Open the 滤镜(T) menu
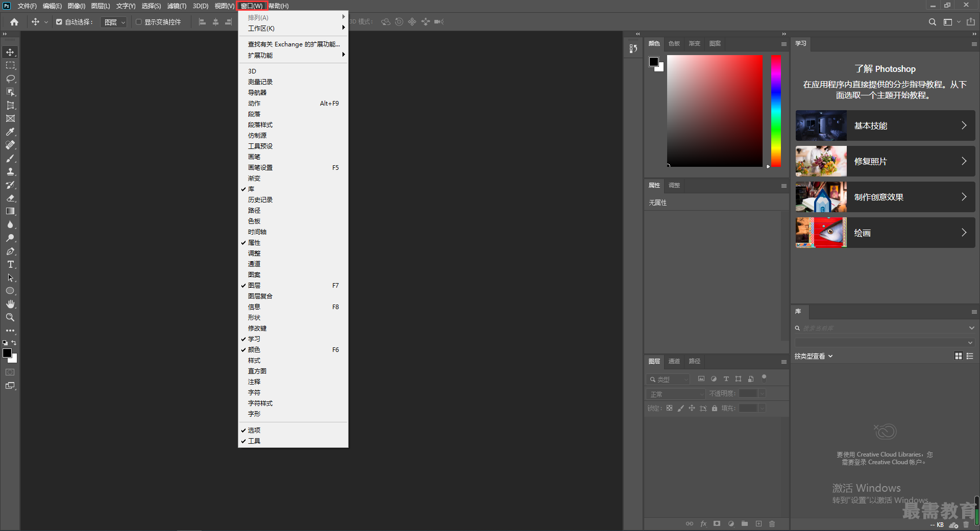 point(177,6)
